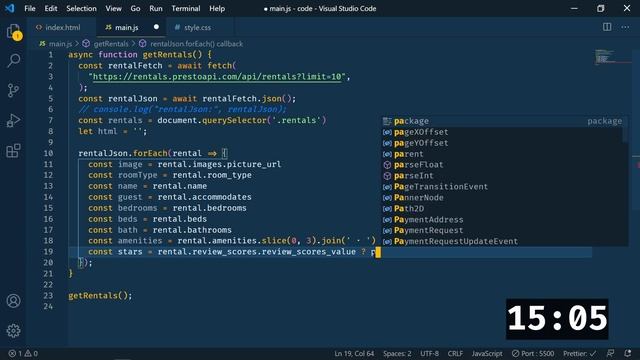Viewport: 640px width, 360px height.
Task: Click the getRentals(); call on line 23
Action: point(100,296)
